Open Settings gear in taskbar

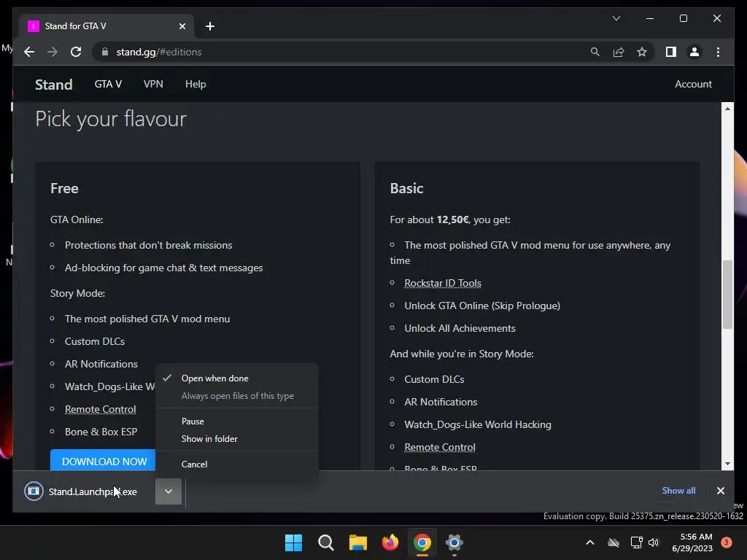[454, 542]
